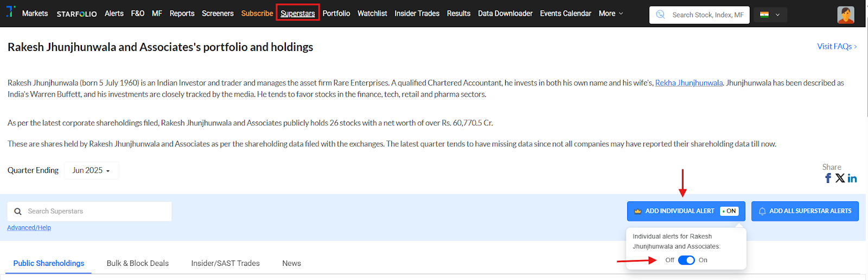Expand the More menu in navbar
Image resolution: width=868 pixels, height=280 pixels.
click(x=611, y=14)
